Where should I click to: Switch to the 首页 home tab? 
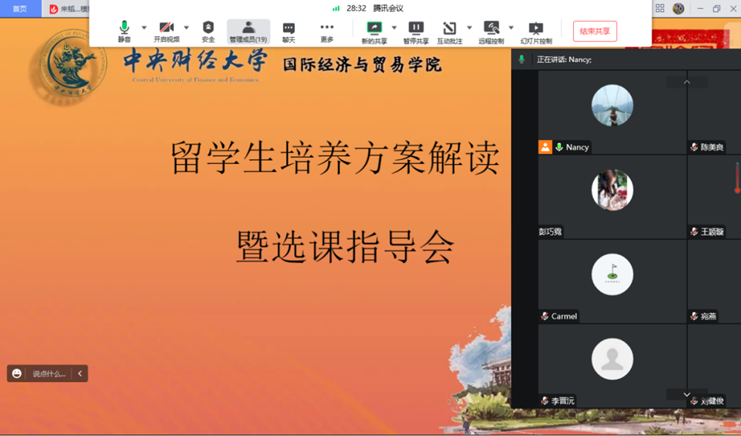coord(20,9)
